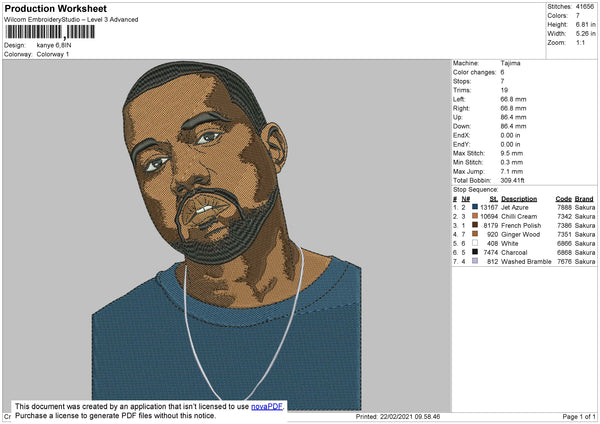Click the Production Worksheet title

(56, 8)
